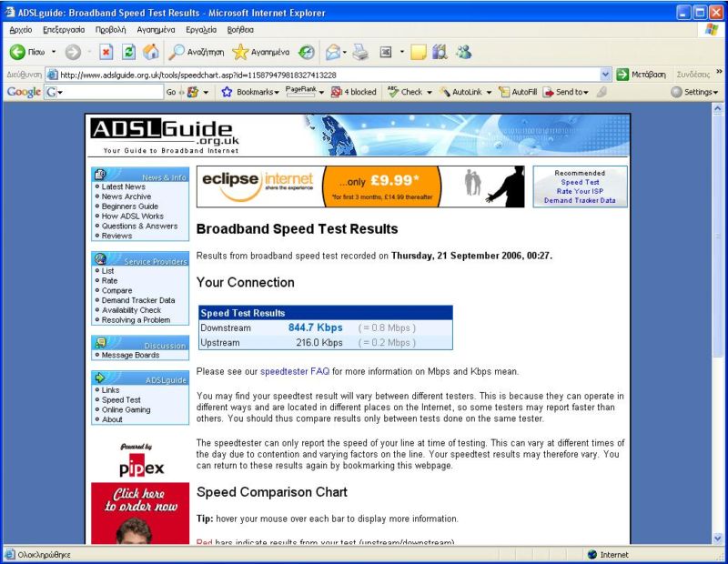This screenshot has height=564, width=728.
Task: Open the Αρχείο menu
Action: tap(20, 30)
